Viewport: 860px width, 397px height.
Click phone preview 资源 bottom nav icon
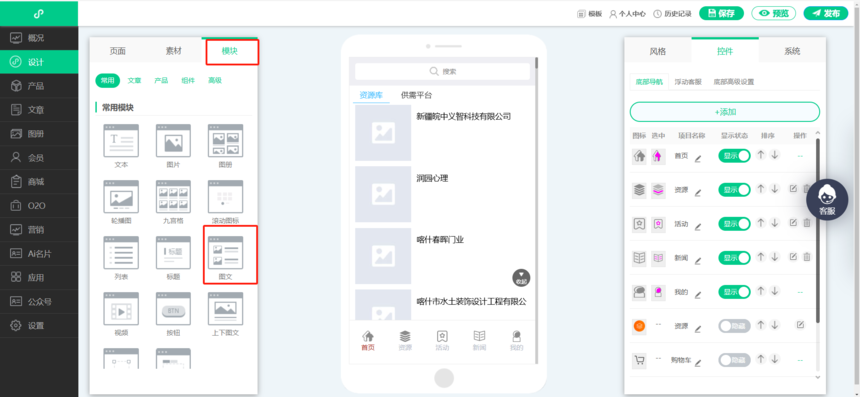[405, 341]
